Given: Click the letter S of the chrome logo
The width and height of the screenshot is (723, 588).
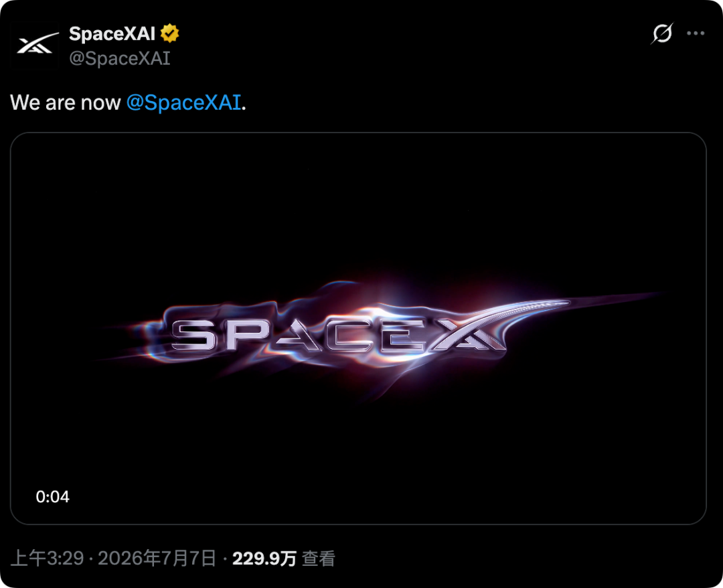Looking at the screenshot, I should coord(193,336).
